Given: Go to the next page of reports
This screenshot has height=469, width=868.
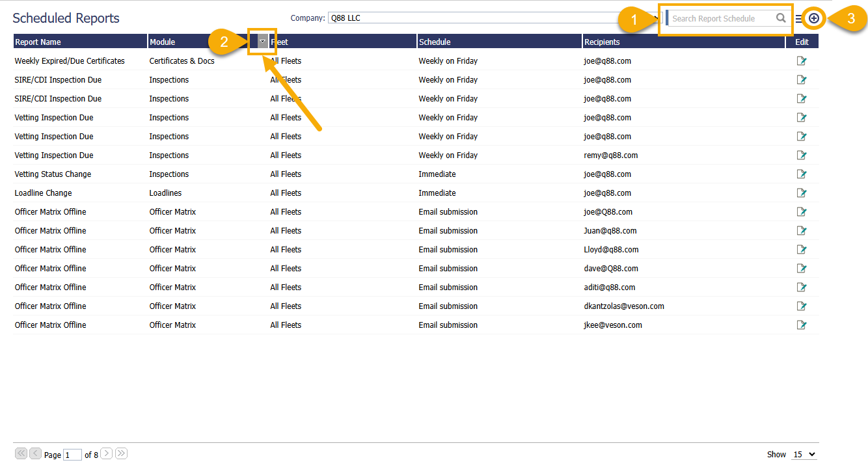Looking at the screenshot, I should point(107,454).
